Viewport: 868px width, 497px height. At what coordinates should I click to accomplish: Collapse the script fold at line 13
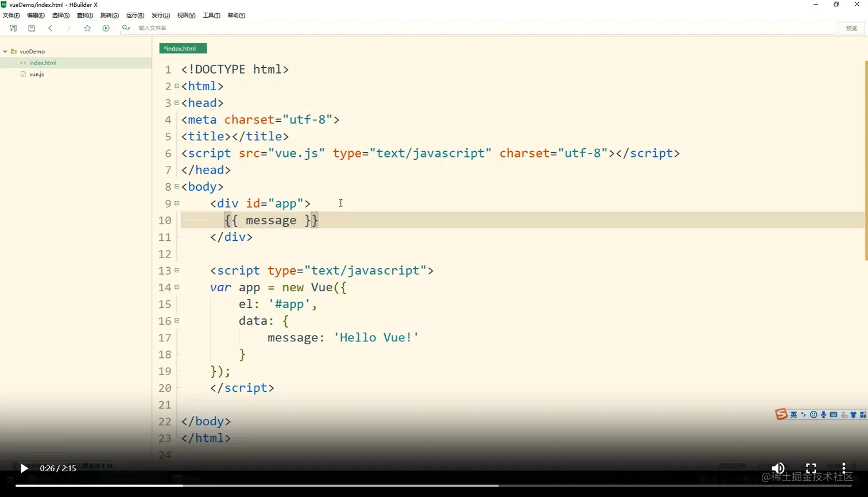click(x=177, y=271)
